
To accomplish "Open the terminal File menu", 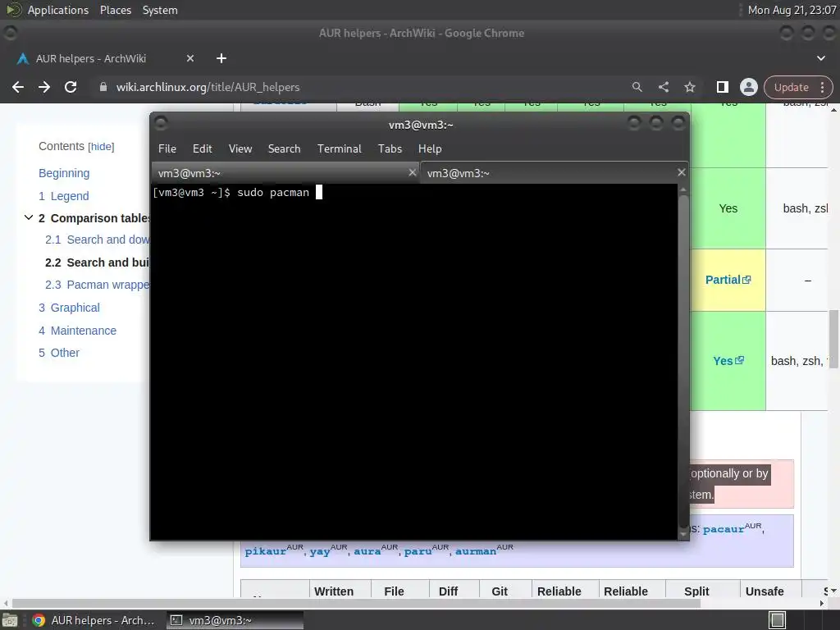I will 167,149.
